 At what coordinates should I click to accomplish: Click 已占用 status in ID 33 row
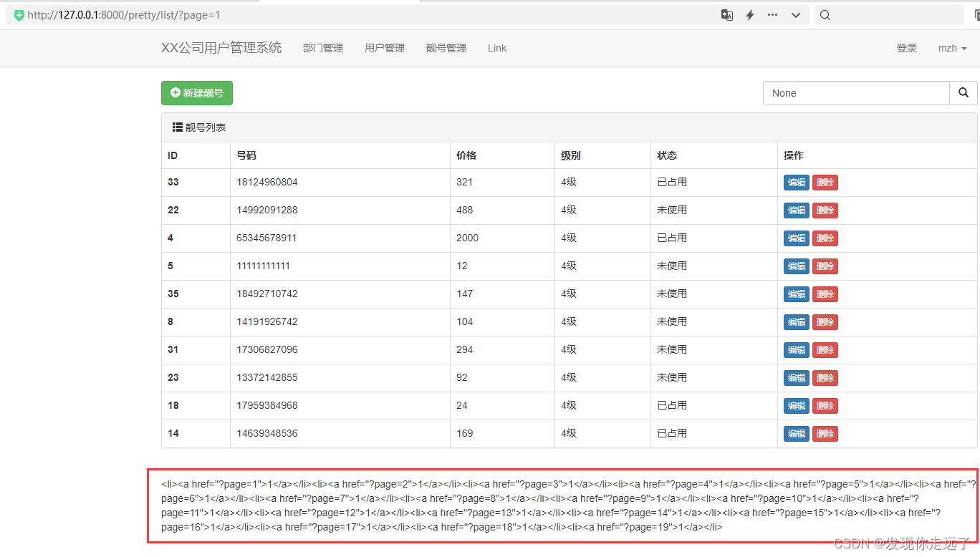[672, 182]
